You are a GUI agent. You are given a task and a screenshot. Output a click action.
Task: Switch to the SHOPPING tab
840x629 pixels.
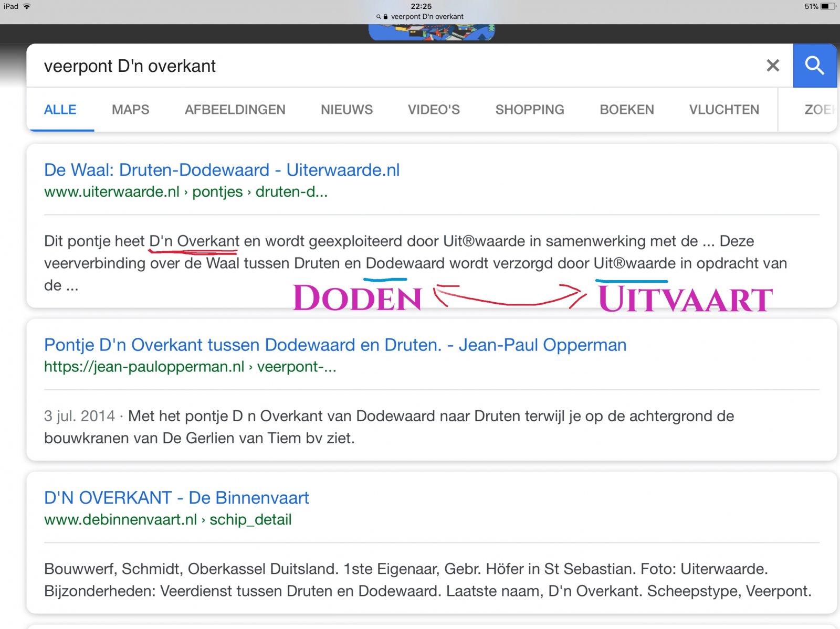pos(530,110)
